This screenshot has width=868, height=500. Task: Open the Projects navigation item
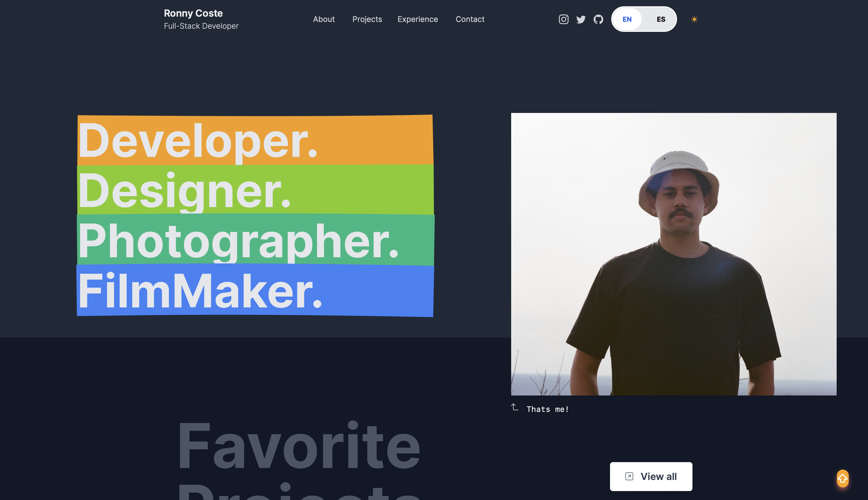tap(367, 19)
